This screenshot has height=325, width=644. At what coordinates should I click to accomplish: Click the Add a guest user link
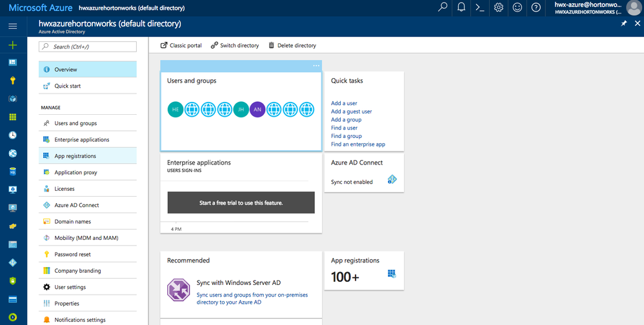[351, 112]
